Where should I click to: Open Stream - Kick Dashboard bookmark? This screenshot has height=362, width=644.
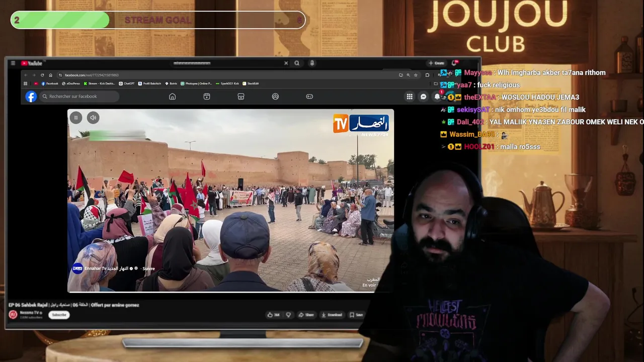[x=100, y=83]
